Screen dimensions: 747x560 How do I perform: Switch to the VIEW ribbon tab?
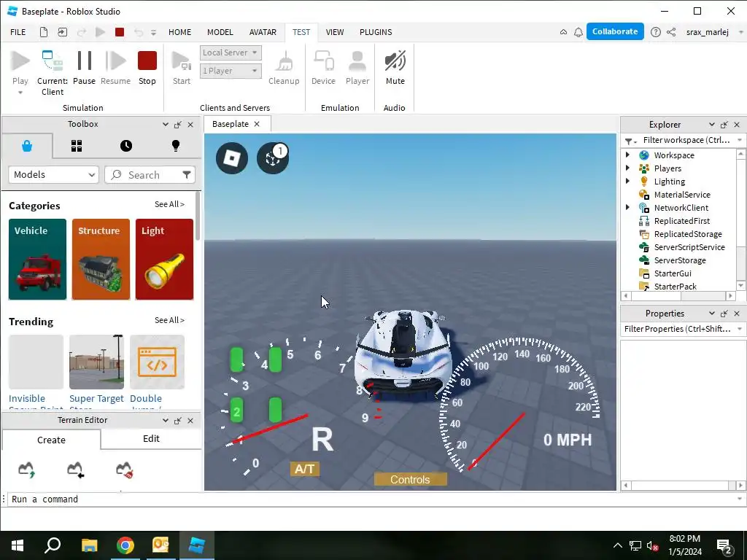coord(334,32)
